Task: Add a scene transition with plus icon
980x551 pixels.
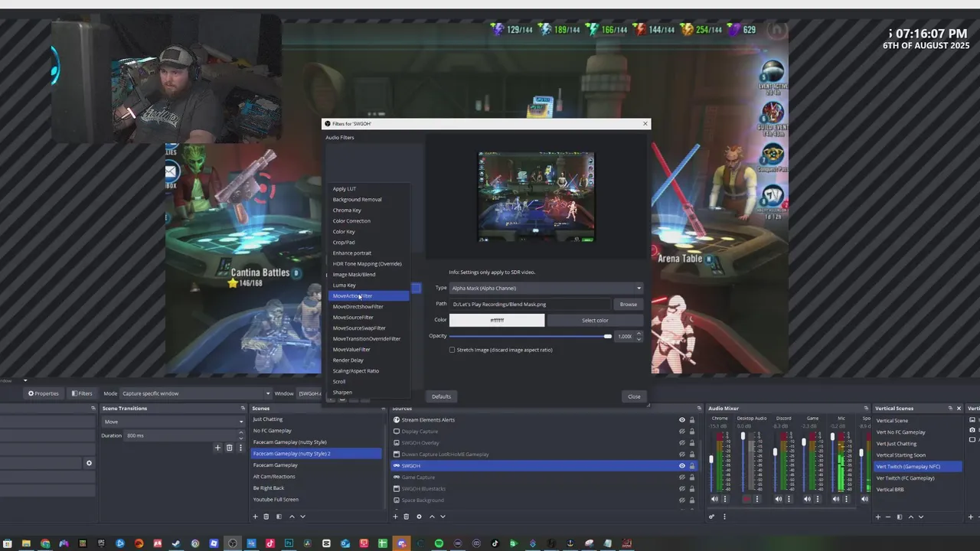Action: (217, 448)
